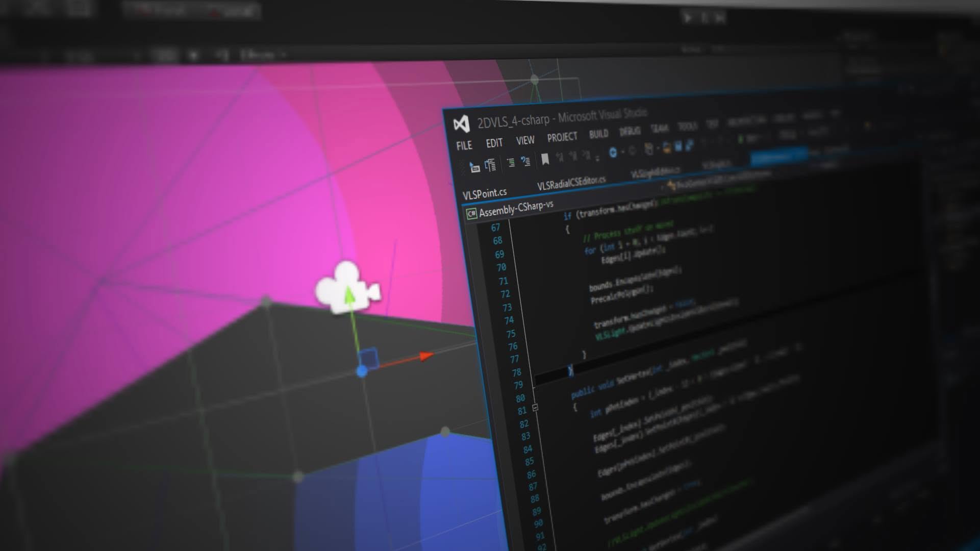The height and width of the screenshot is (551, 980).
Task: Go to next bookmark icon
Action: [x=573, y=156]
